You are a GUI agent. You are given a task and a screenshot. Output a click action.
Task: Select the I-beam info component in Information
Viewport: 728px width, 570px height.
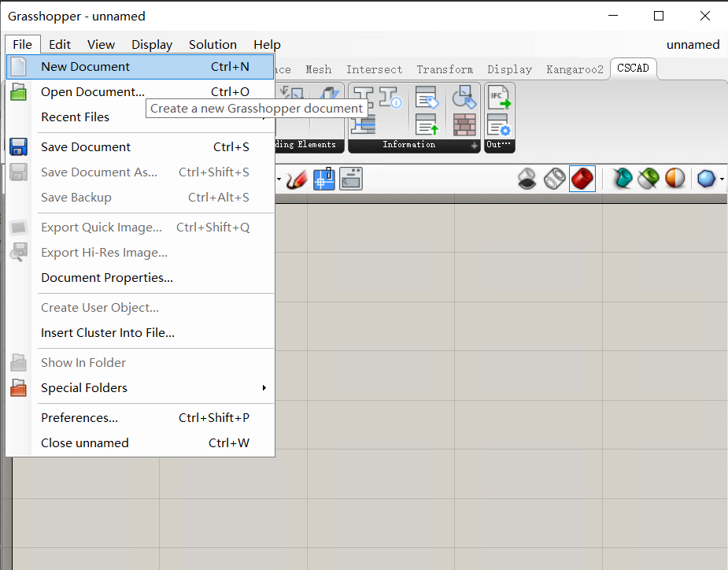(x=389, y=97)
